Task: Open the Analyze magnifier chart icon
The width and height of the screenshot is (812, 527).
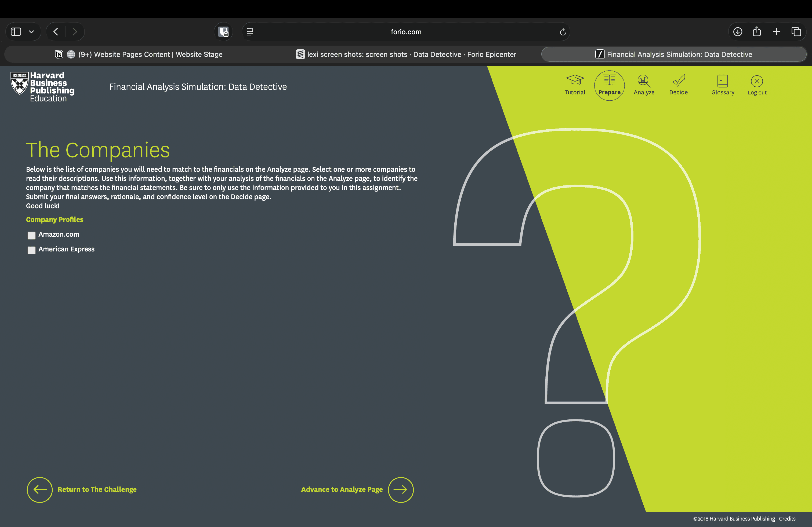Action: [644, 81]
